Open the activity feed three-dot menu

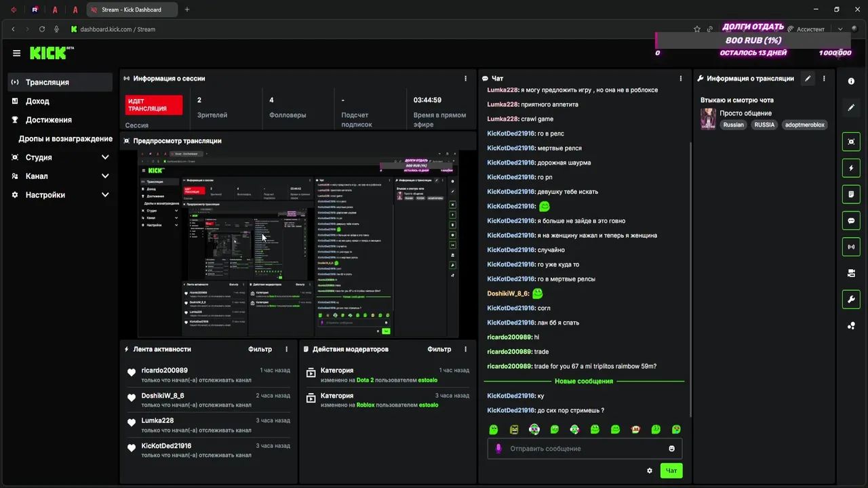point(286,350)
